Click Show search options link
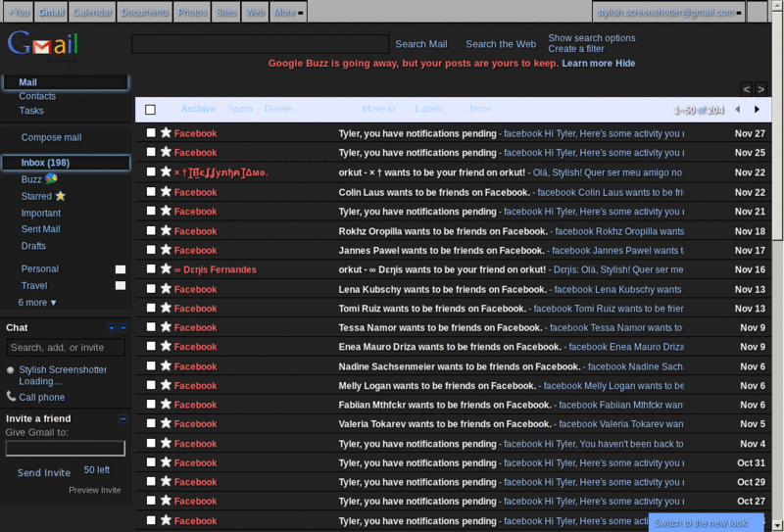 click(x=592, y=38)
